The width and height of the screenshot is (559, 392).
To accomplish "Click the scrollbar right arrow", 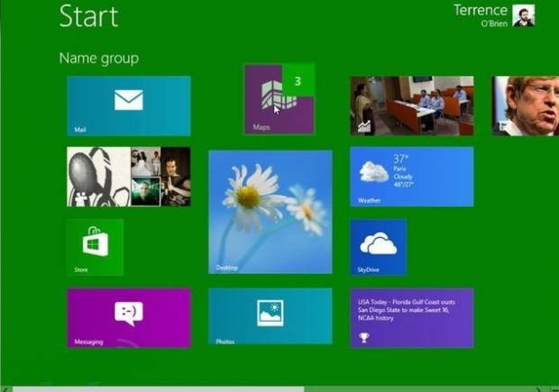I will 539,389.
